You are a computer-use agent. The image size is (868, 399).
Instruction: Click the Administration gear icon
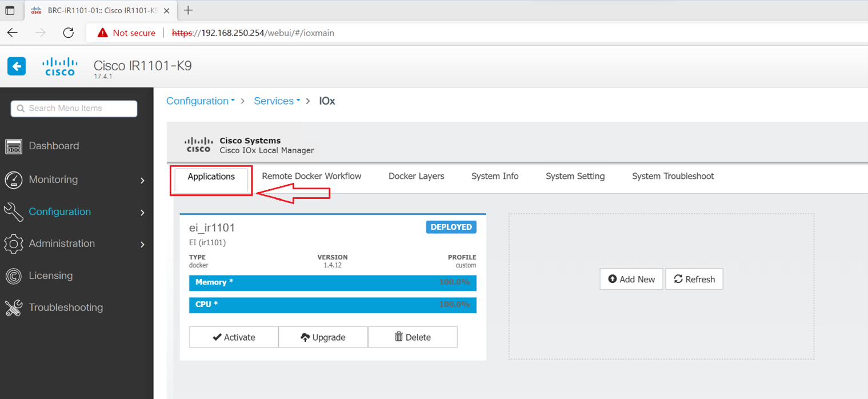click(14, 244)
